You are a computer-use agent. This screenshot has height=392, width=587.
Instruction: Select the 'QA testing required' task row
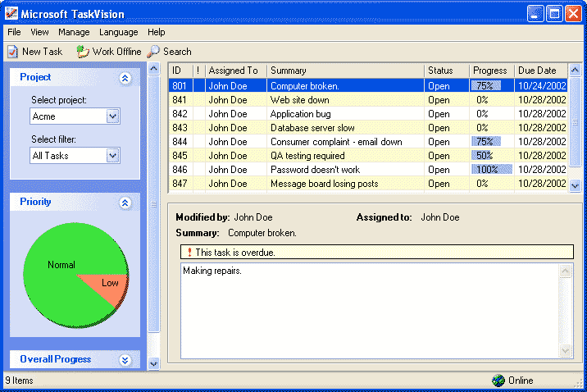click(x=368, y=155)
